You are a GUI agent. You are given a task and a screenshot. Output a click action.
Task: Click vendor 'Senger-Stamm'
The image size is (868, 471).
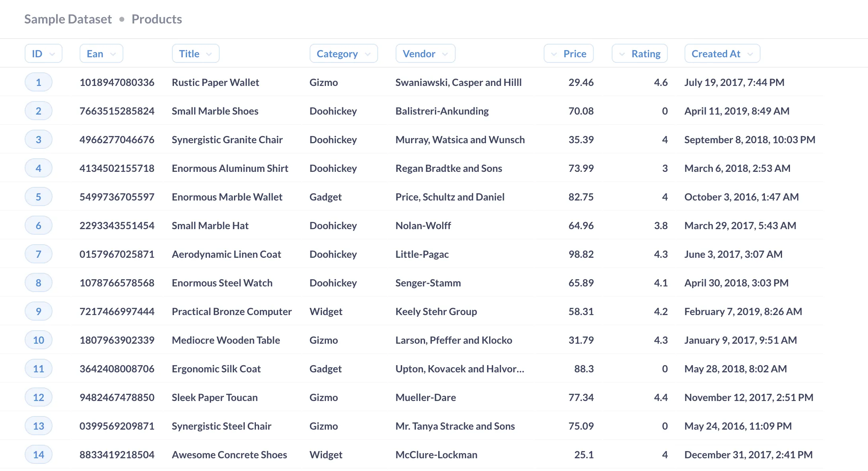428,283
